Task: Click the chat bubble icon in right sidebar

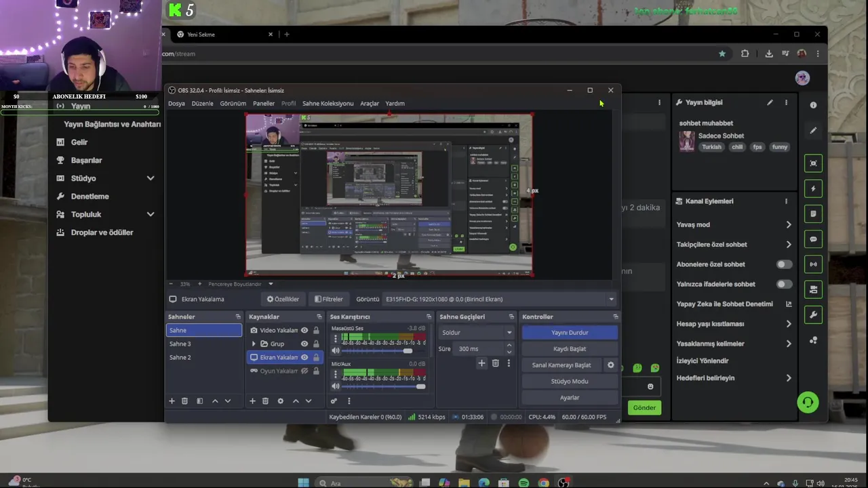Action: [813, 239]
